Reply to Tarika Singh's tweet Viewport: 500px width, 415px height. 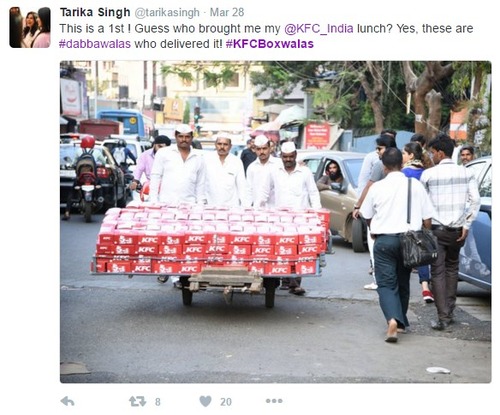coord(68,401)
